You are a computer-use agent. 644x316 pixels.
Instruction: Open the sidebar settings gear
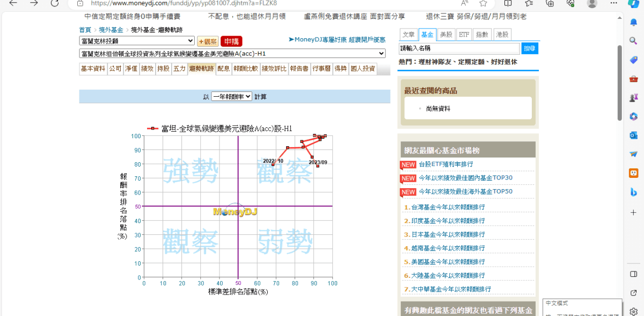tap(633, 311)
